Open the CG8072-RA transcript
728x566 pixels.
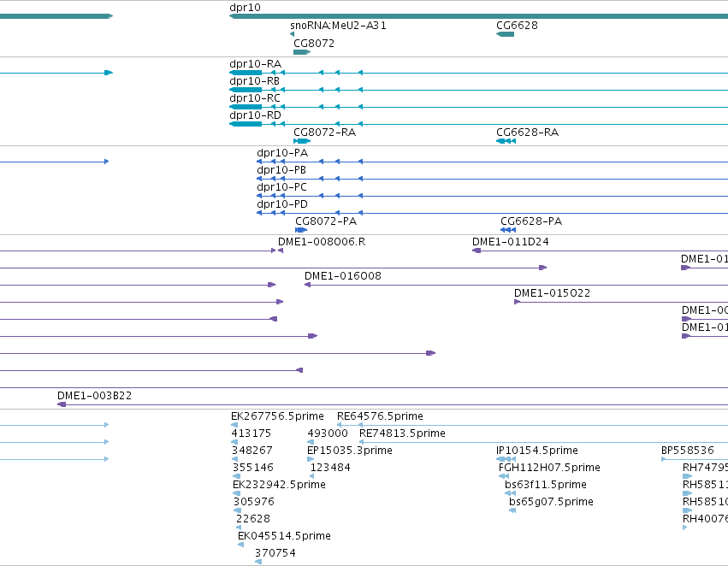302,141
